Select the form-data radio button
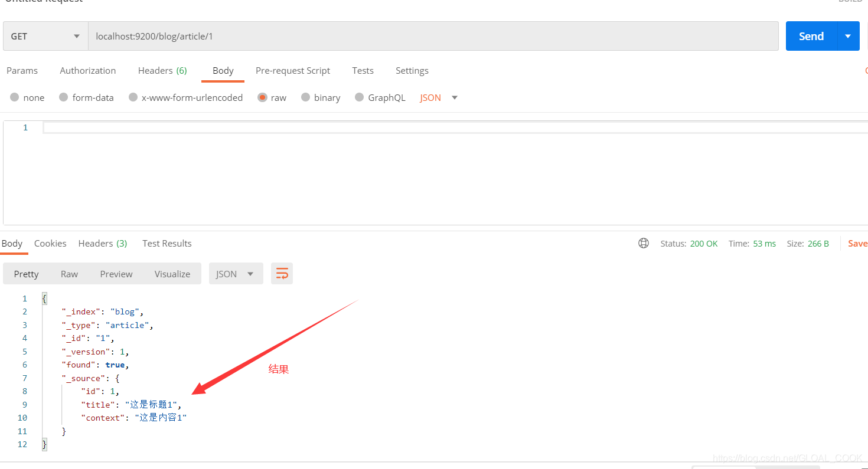This screenshot has width=868, height=469. point(64,97)
